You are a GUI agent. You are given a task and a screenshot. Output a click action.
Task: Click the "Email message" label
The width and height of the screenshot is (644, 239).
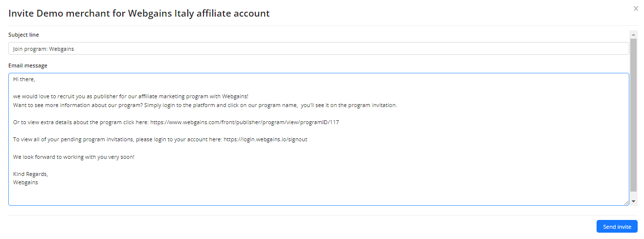(x=27, y=65)
